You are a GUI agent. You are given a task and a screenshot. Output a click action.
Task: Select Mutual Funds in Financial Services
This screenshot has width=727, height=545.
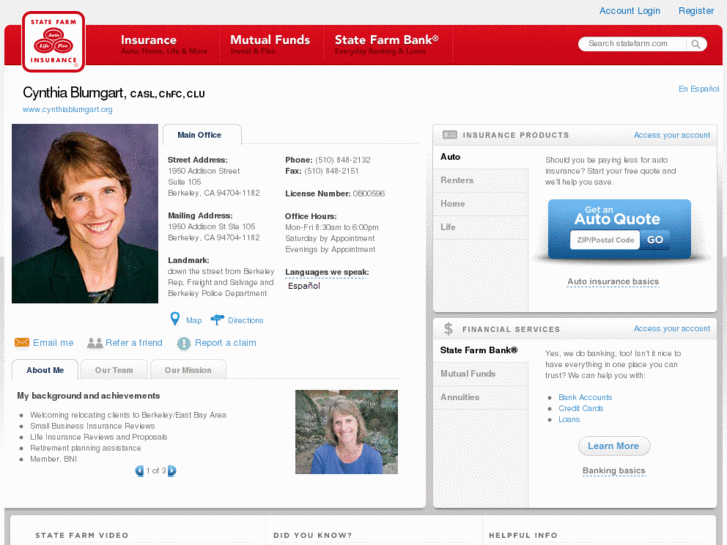coord(481,374)
